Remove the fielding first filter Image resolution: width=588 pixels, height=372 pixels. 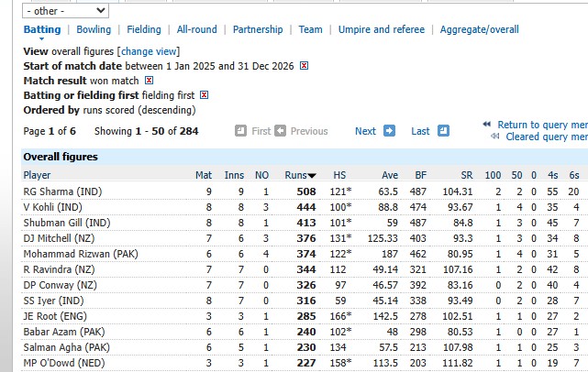coord(205,95)
